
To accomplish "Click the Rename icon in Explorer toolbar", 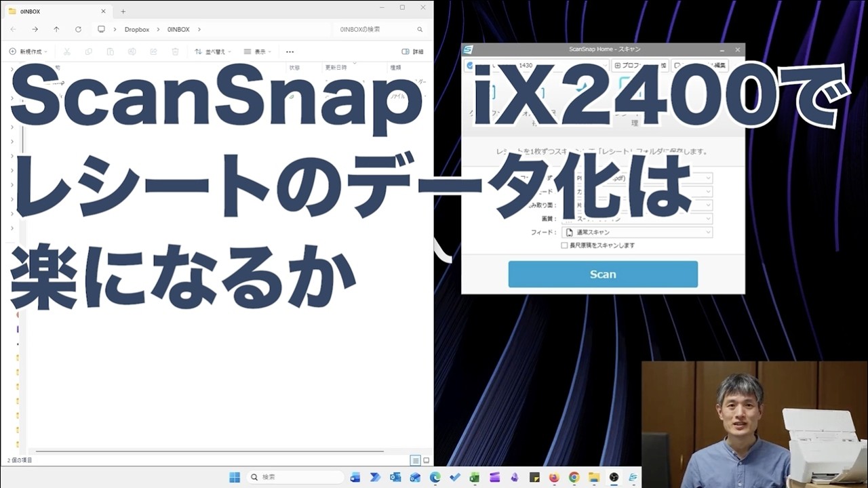I will click(x=132, y=52).
